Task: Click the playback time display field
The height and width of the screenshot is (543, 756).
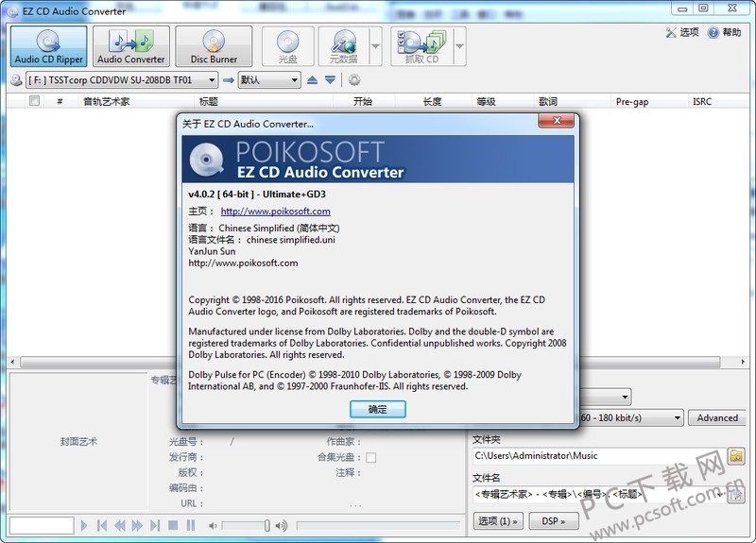Action: tap(42, 525)
